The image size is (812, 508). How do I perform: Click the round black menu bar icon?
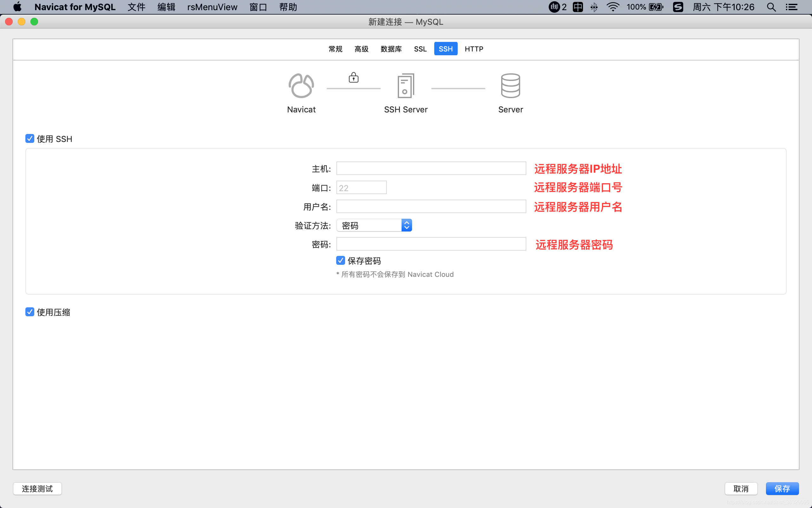(554, 7)
